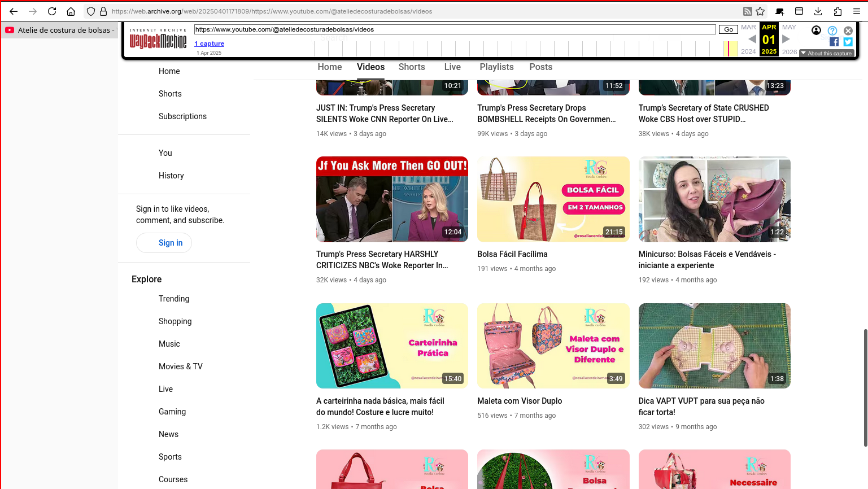Open the Wayback Machine user account icon
This screenshot has width=868, height=489.
(x=816, y=30)
